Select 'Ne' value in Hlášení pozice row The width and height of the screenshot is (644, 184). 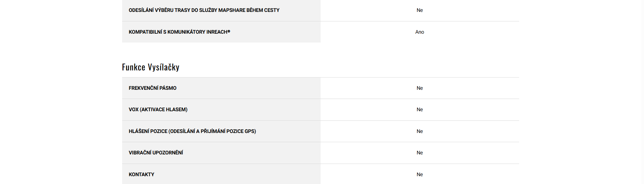pyautogui.click(x=419, y=131)
